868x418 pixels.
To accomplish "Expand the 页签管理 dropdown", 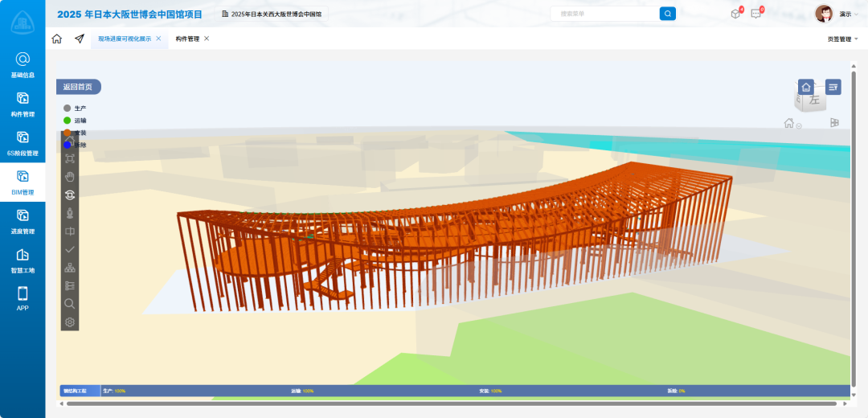I will coord(842,39).
